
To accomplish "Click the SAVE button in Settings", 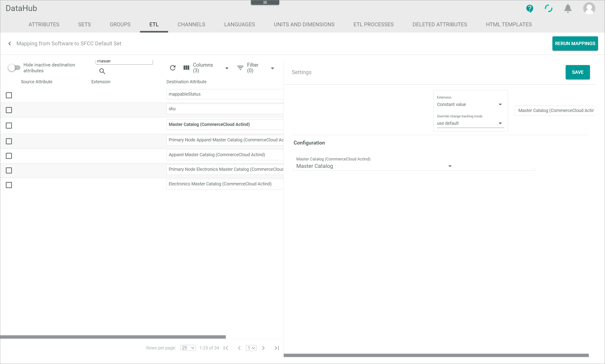I will pyautogui.click(x=578, y=72).
